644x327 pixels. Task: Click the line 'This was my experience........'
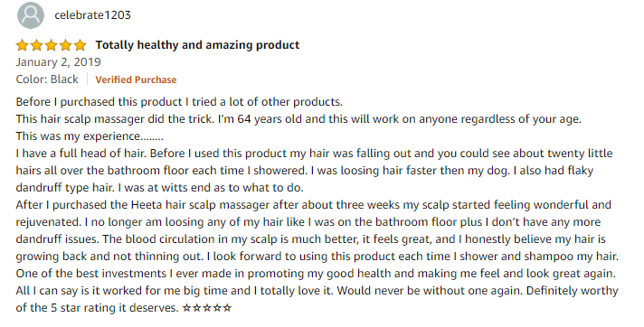[x=90, y=135]
